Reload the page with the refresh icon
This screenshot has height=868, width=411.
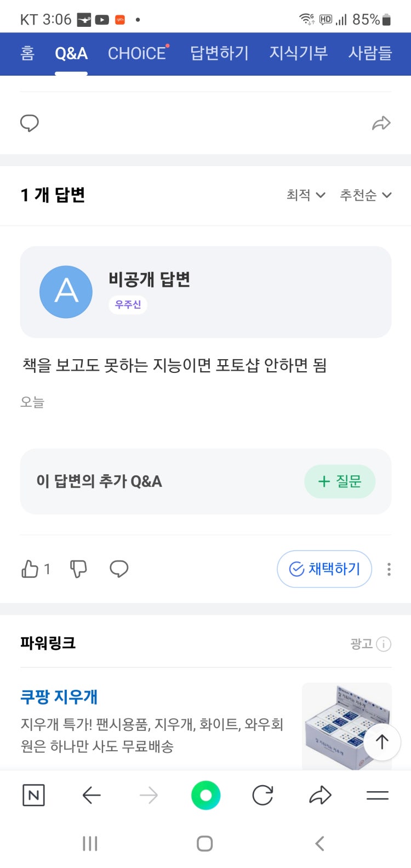click(x=263, y=795)
